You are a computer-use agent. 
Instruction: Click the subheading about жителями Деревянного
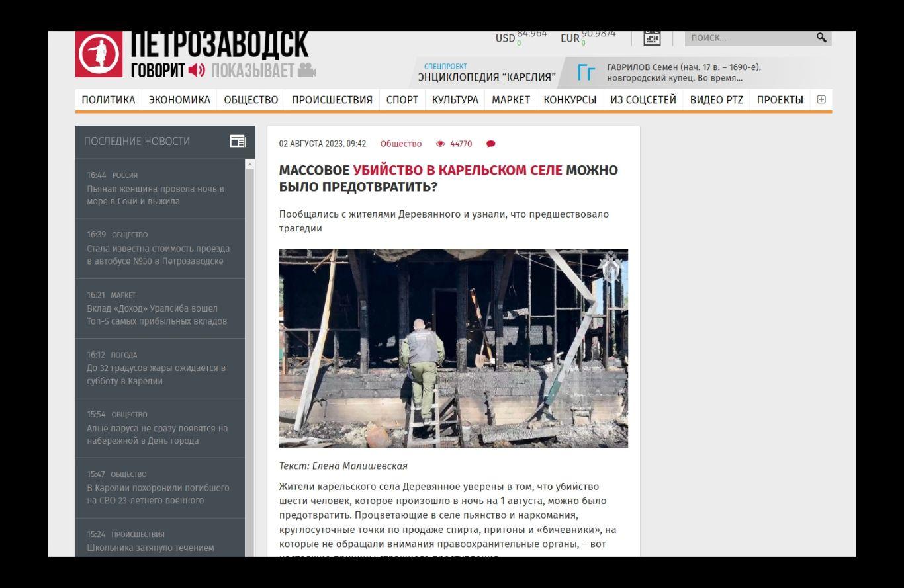[444, 221]
